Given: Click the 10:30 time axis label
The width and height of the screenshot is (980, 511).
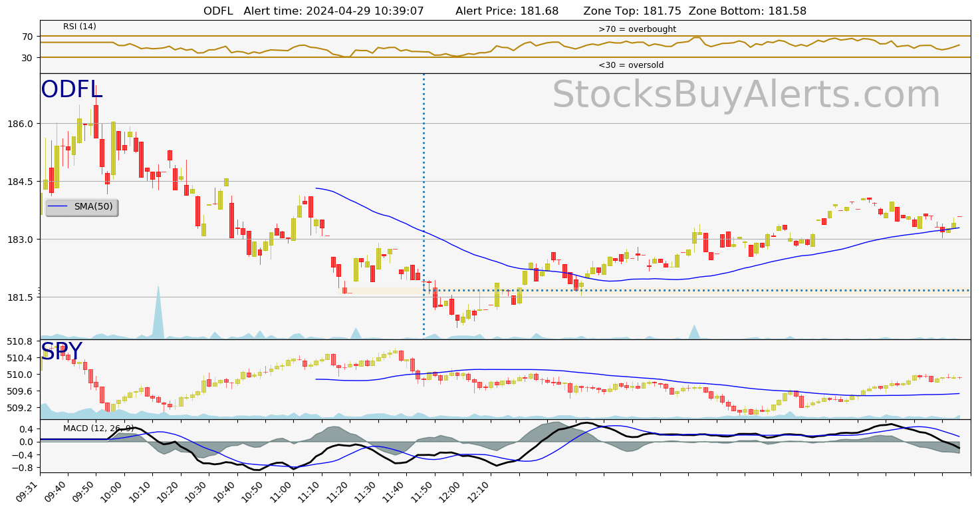Looking at the screenshot, I should [197, 490].
